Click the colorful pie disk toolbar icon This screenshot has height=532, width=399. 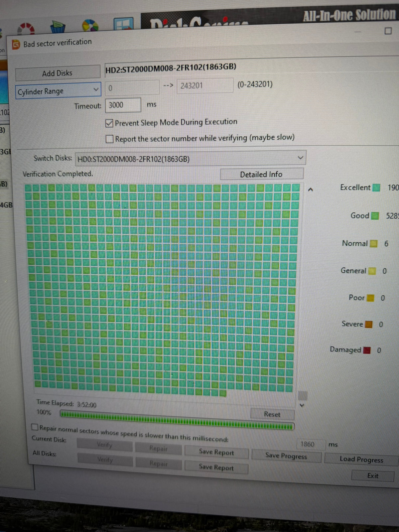90,26
